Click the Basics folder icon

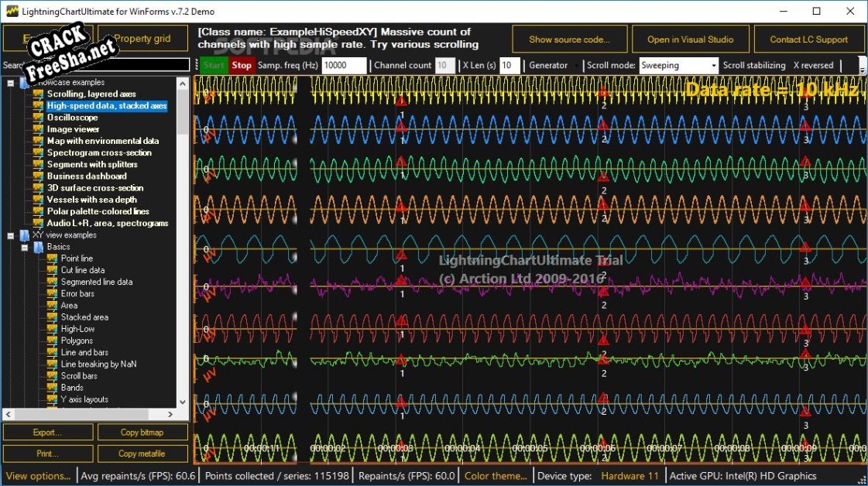click(39, 247)
